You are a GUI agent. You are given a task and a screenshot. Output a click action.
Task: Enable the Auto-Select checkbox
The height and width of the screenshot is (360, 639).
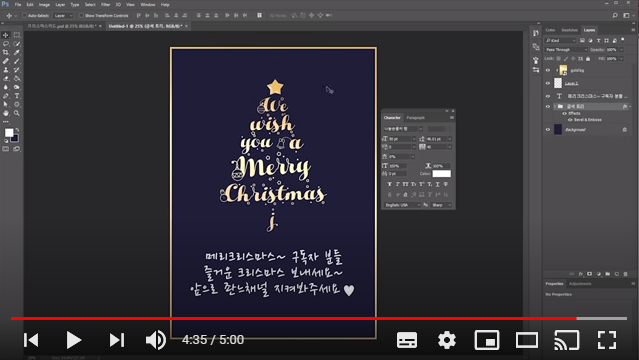tap(24, 15)
